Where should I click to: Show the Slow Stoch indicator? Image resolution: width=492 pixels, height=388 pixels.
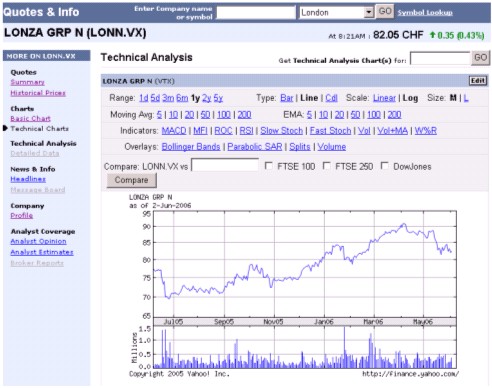point(282,131)
